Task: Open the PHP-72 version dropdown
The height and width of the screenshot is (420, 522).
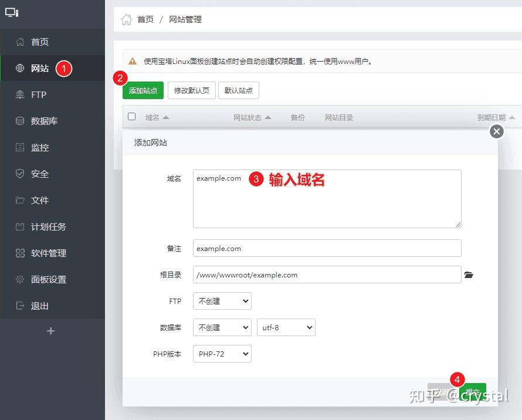Action: (222, 354)
